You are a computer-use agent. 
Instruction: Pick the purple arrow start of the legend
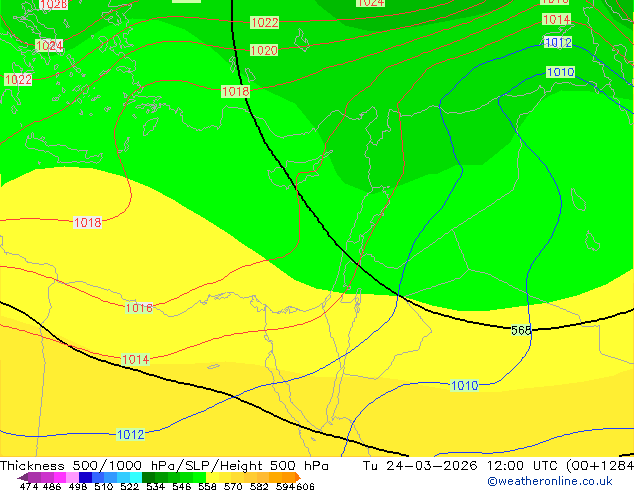pyautogui.click(x=23, y=477)
